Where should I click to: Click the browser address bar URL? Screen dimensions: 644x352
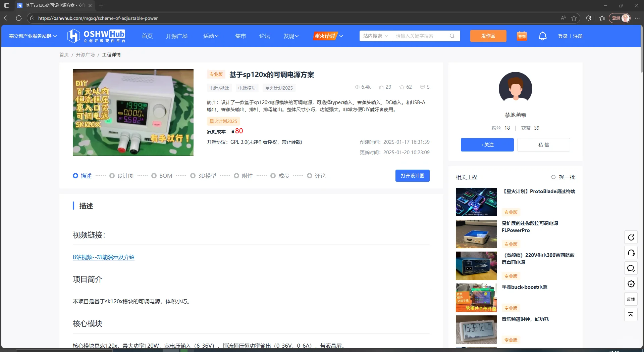point(98,18)
